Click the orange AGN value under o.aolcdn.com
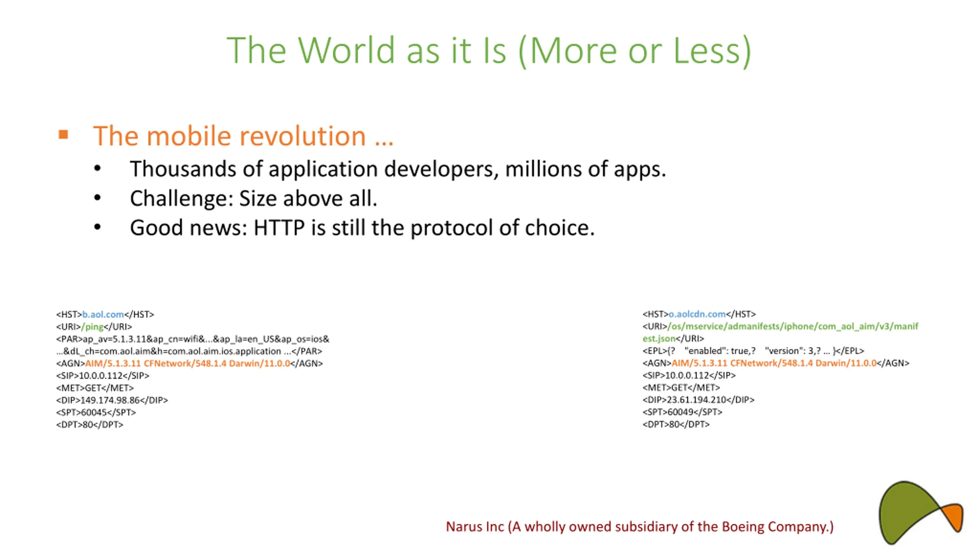The height and width of the screenshot is (551, 980). pyautogui.click(x=774, y=363)
